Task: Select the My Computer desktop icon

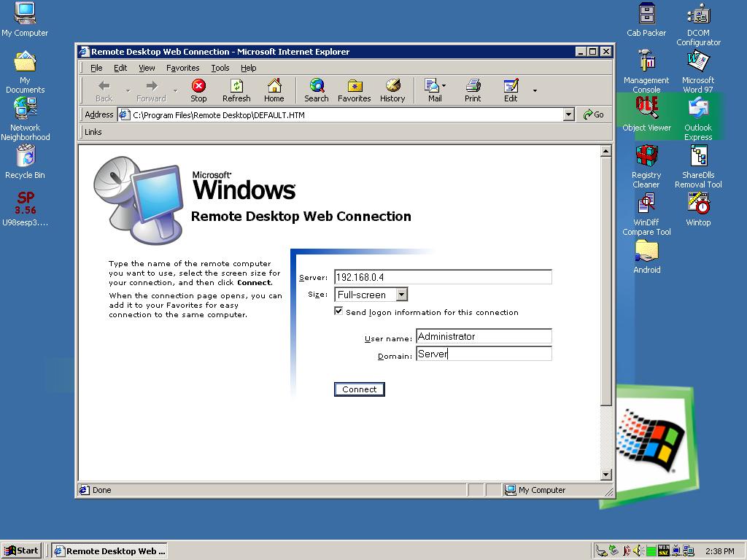Action: tap(25, 20)
